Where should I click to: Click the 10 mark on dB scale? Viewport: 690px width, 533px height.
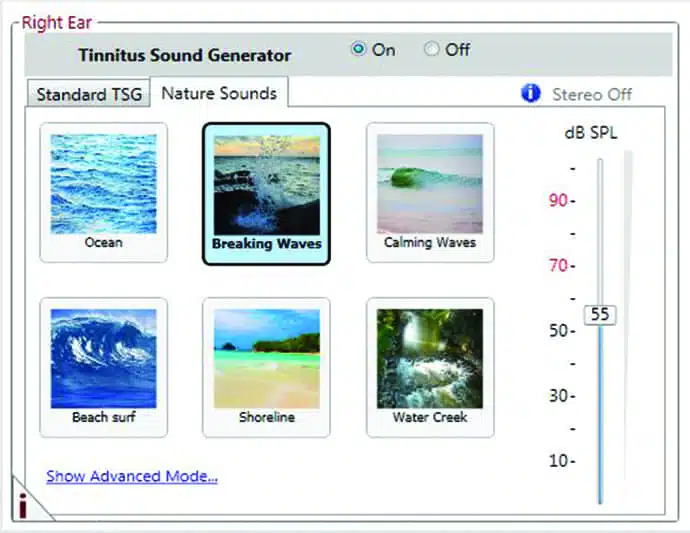(x=558, y=461)
